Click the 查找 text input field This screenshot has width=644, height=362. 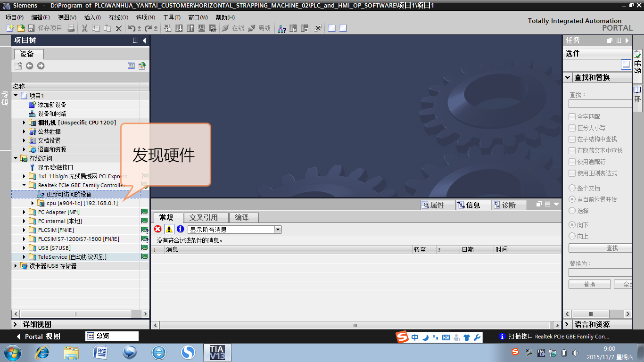click(600, 104)
